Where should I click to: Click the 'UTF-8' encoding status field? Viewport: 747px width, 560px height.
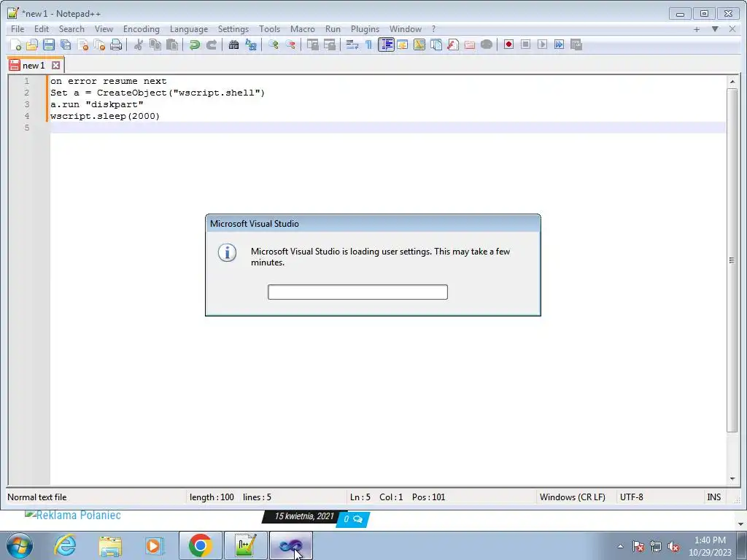pyautogui.click(x=631, y=497)
